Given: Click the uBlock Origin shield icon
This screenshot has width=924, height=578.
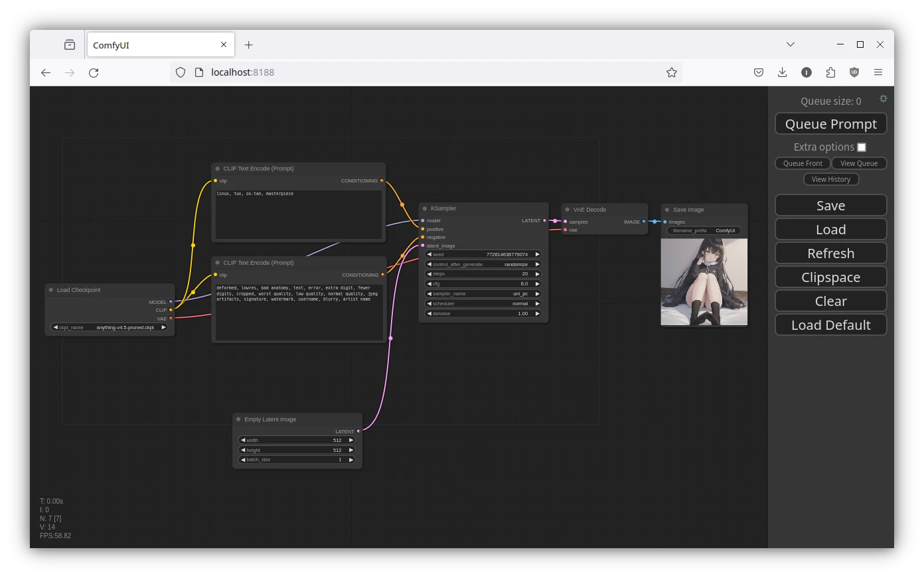Looking at the screenshot, I should click(854, 72).
